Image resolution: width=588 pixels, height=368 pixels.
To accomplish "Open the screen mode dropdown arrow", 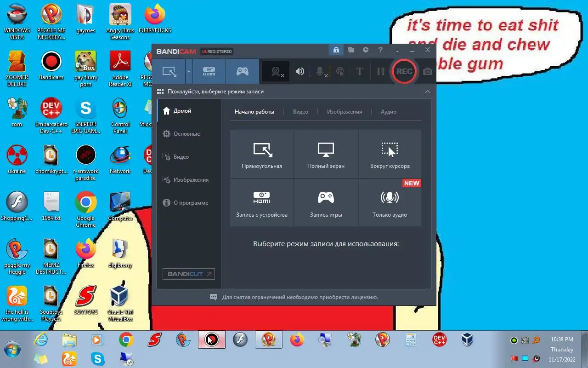I will (188, 71).
